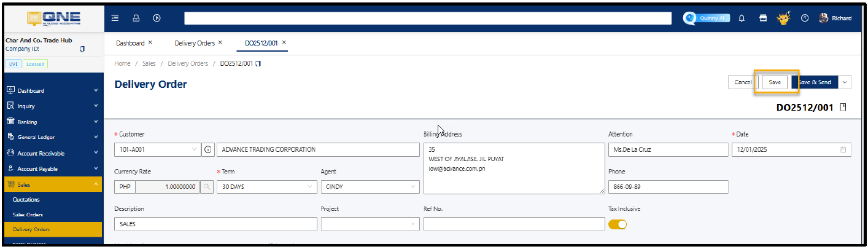Viewport: 868px width, 249px height.
Task: Close the Dashboard tab
Action: pyautogui.click(x=150, y=42)
